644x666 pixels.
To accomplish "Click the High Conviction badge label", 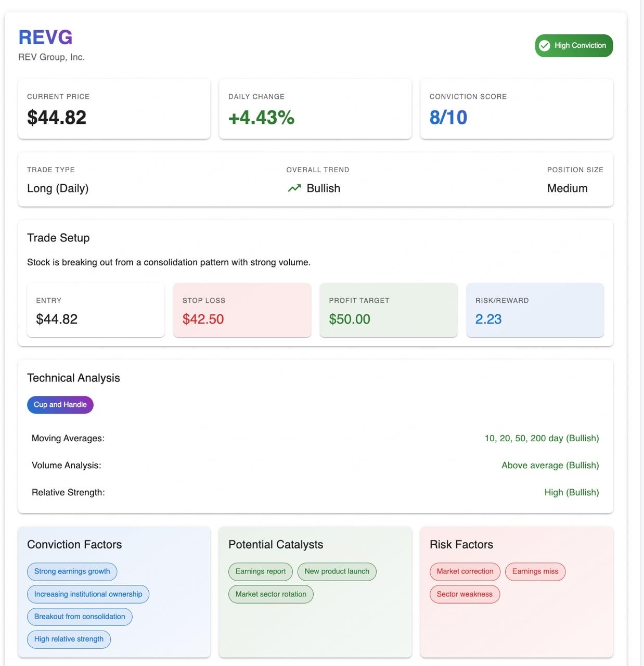I will point(580,46).
